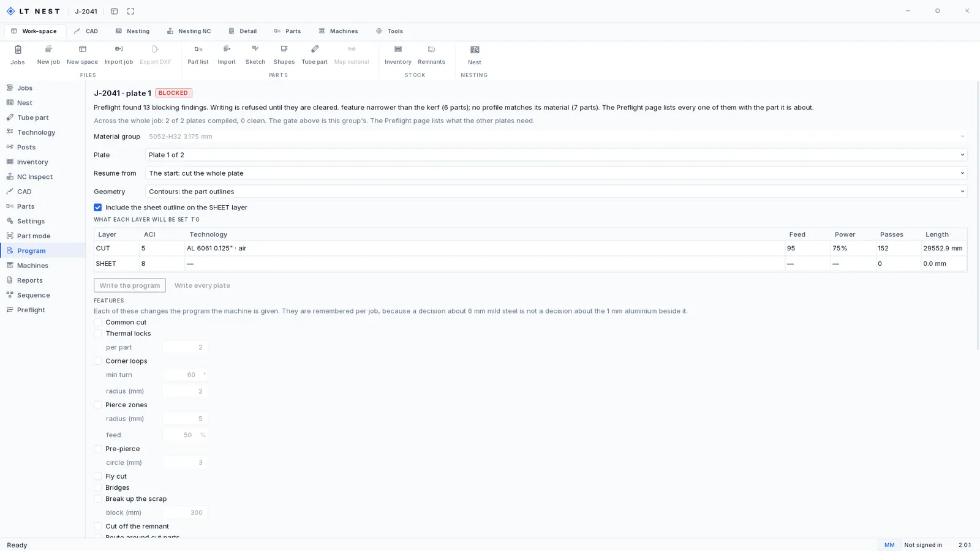Viewport: 980px width, 551px height.
Task: Select the Tube part toolbar icon
Action: tap(314, 54)
